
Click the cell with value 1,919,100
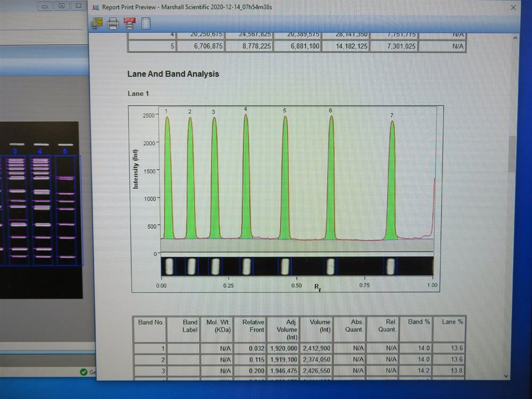point(283,360)
